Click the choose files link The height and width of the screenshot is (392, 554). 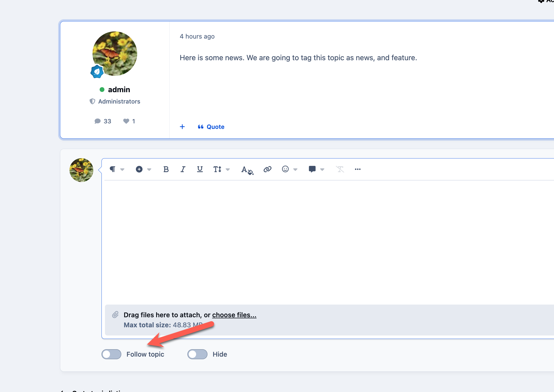pos(234,315)
